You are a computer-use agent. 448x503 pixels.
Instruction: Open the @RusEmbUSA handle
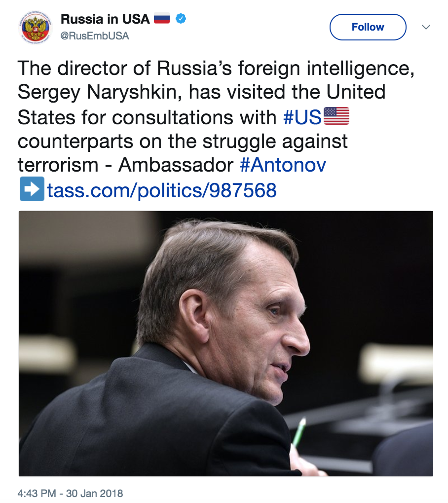click(95, 36)
